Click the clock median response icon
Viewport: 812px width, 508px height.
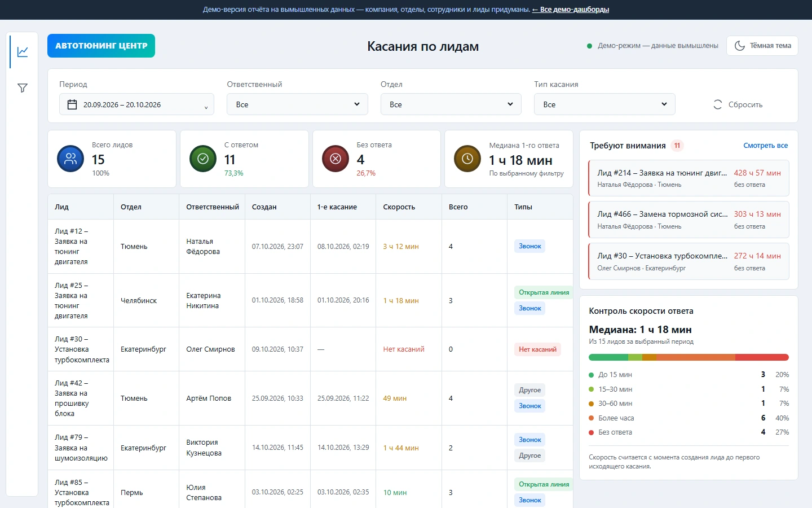[x=467, y=159]
